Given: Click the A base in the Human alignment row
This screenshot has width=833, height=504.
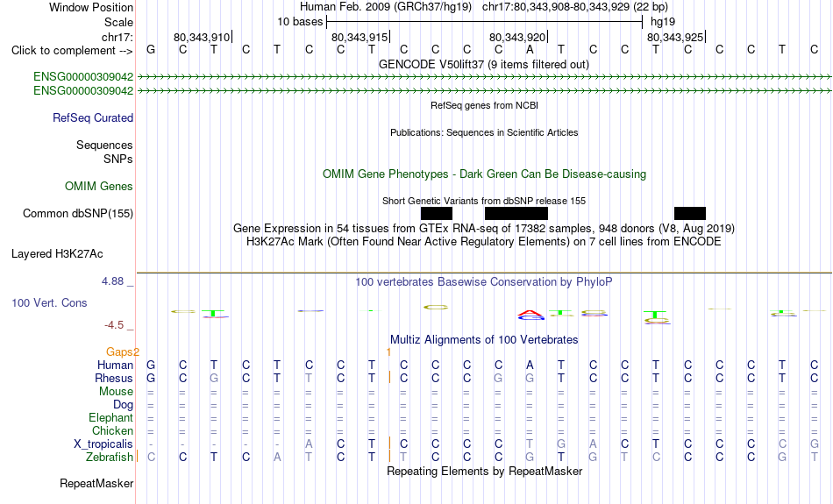Looking at the screenshot, I should (x=530, y=365).
